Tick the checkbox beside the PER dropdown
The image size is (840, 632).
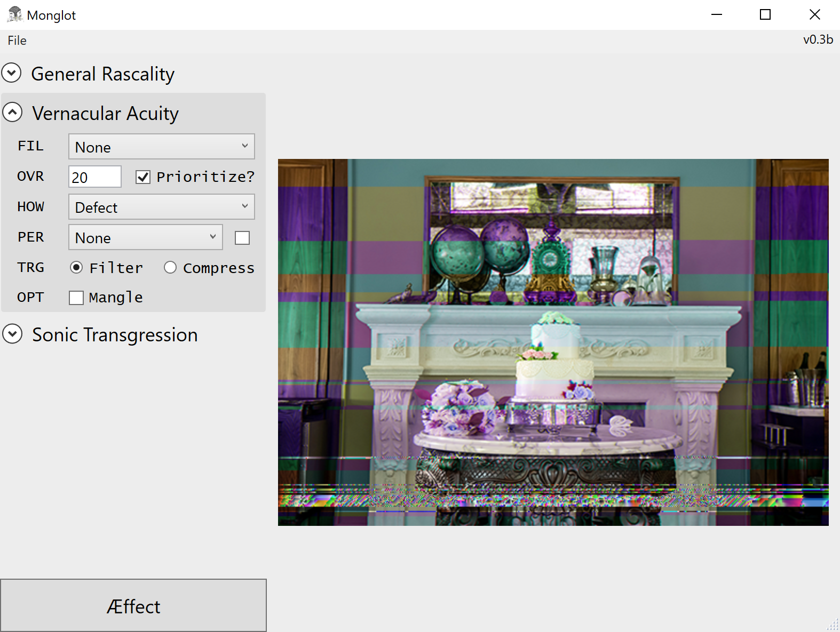point(242,238)
